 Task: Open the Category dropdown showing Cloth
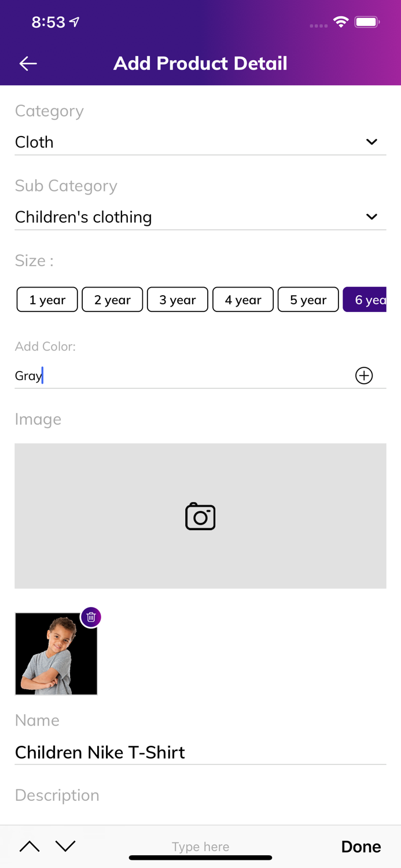[200, 142]
